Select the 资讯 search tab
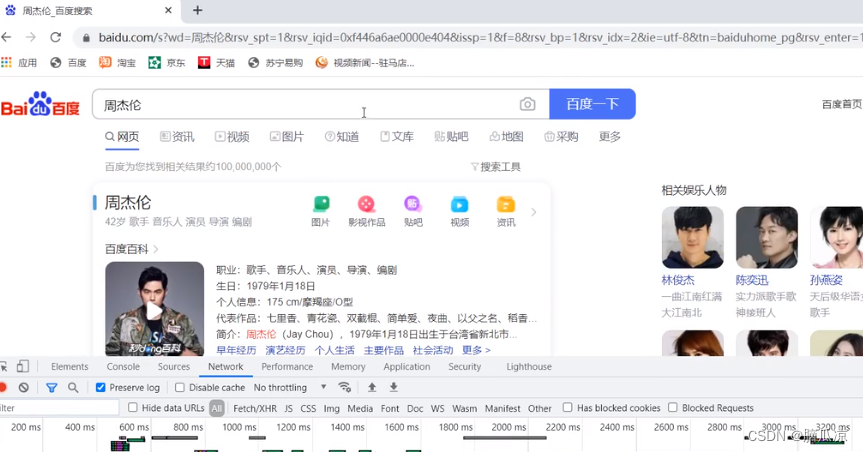 pos(177,137)
